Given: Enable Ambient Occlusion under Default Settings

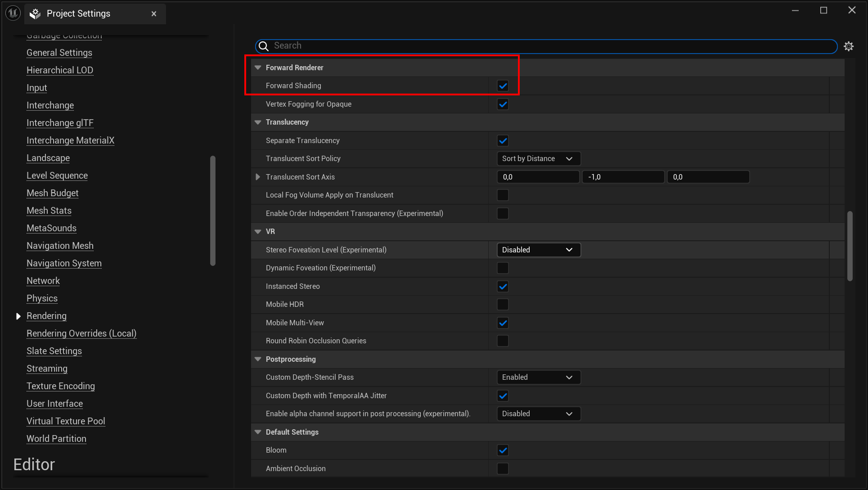Looking at the screenshot, I should click(503, 468).
